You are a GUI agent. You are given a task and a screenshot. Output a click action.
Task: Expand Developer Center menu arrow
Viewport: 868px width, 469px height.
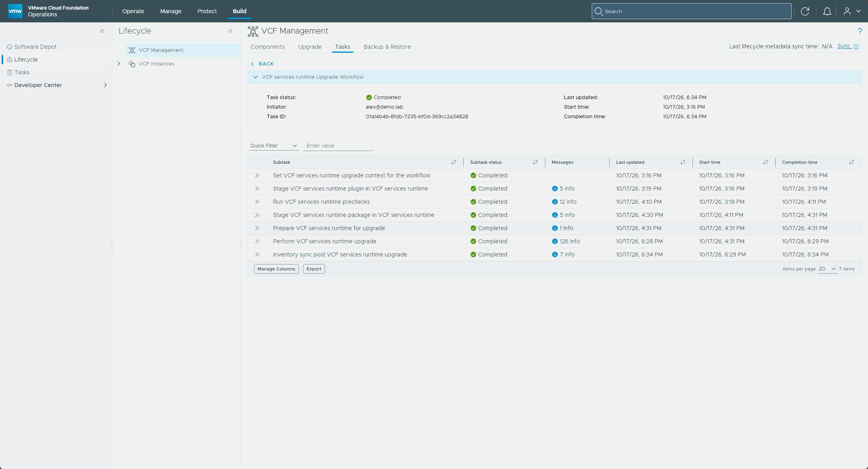coord(106,85)
